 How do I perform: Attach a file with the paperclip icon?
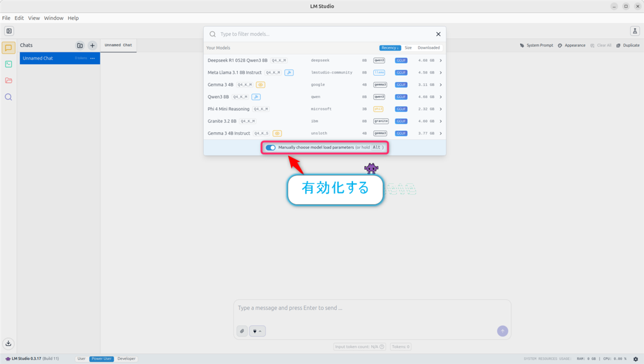tap(242, 331)
